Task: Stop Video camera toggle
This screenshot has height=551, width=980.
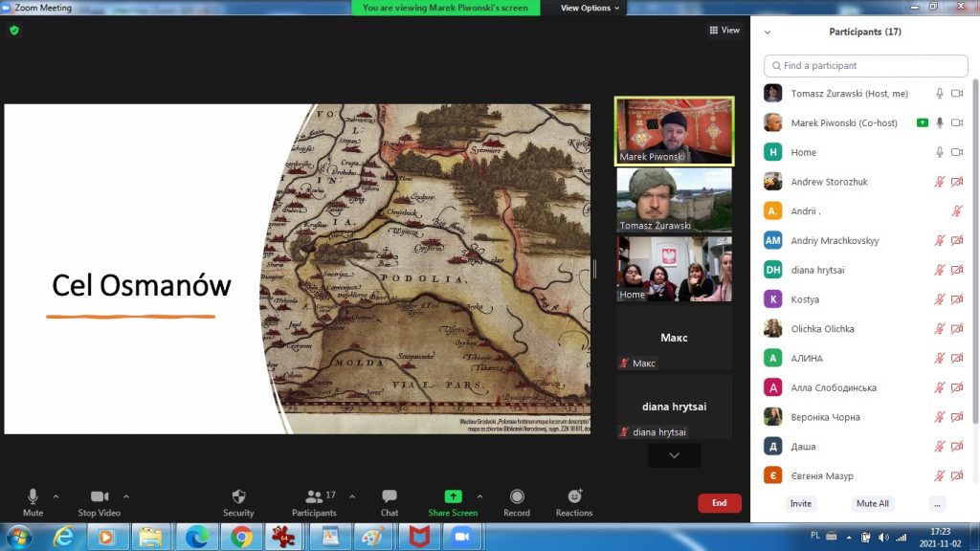Action: tap(99, 496)
